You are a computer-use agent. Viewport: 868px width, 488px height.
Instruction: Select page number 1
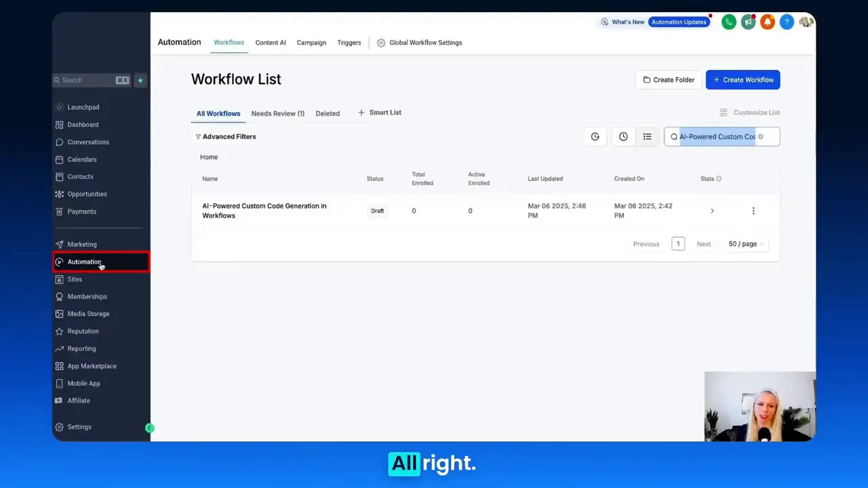click(x=678, y=244)
